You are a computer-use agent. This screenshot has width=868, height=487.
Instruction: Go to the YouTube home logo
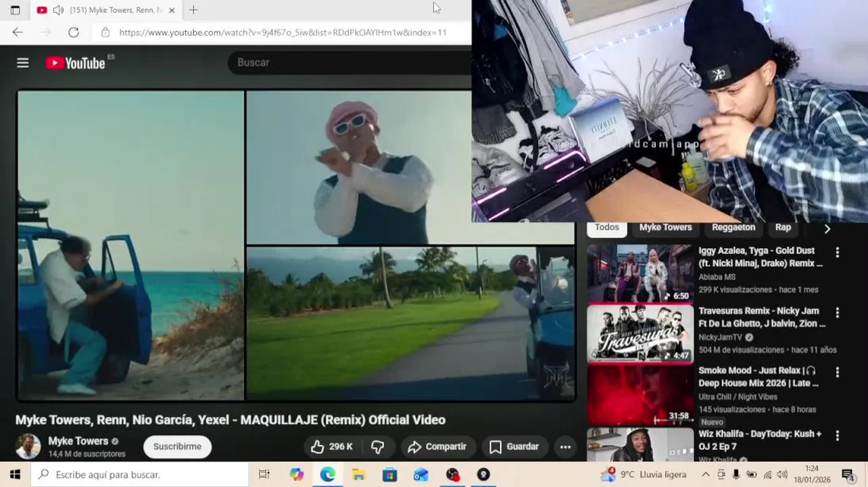tap(75, 63)
